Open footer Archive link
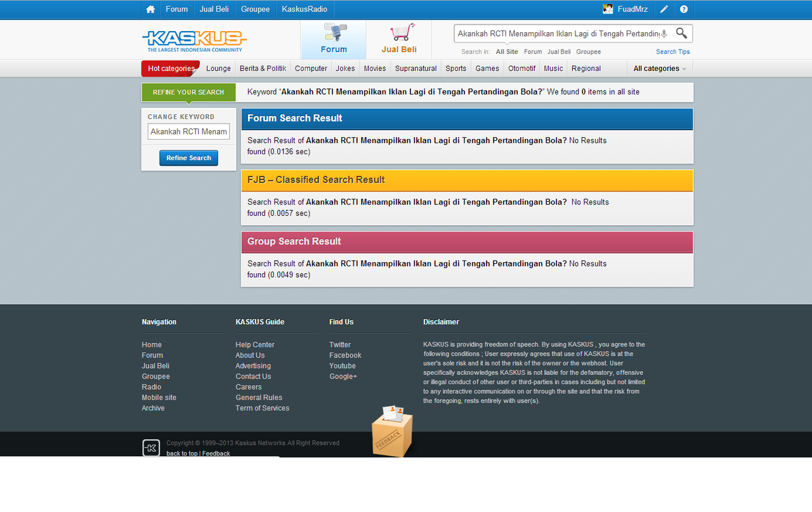 point(153,409)
